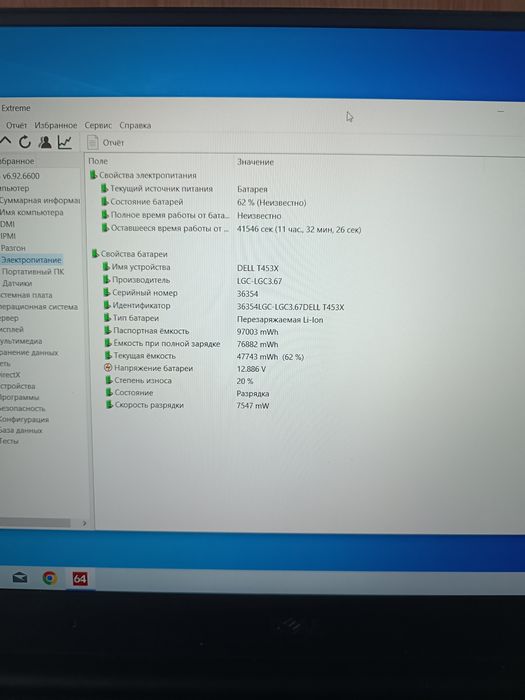This screenshot has width=525, height=700.
Task: Select the Имя компьютера tree item
Action: click(x=31, y=212)
